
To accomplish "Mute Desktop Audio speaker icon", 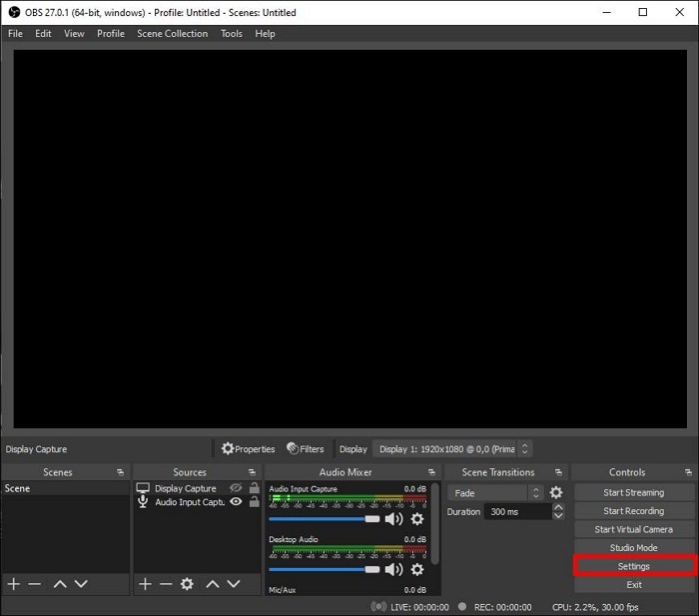I will (x=393, y=569).
